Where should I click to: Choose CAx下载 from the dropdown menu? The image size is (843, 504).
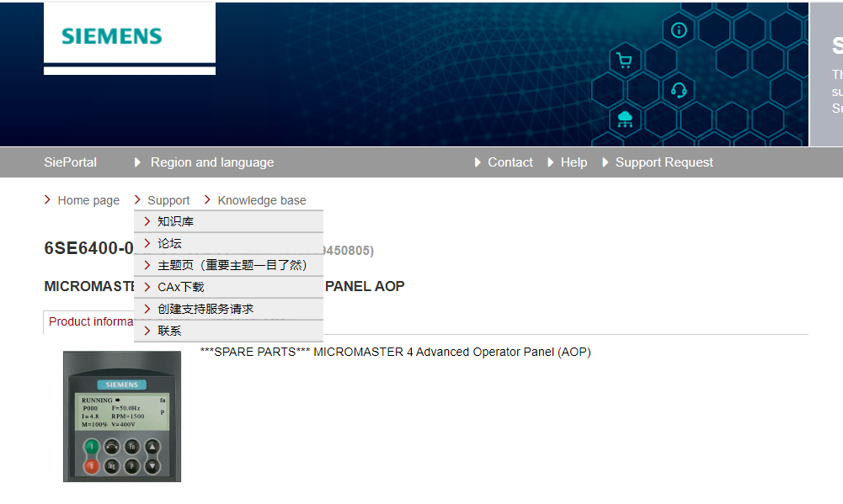click(x=180, y=287)
